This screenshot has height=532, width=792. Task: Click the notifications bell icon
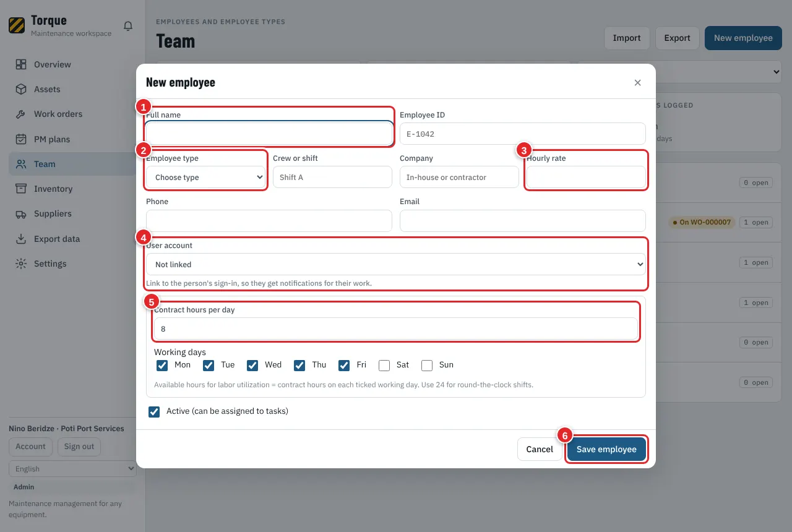[x=128, y=26]
